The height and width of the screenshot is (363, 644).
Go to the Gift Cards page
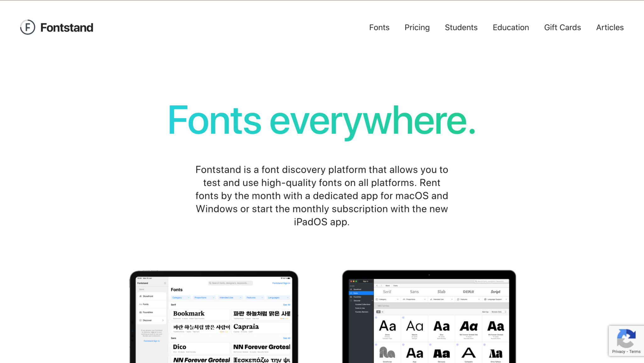click(x=563, y=28)
